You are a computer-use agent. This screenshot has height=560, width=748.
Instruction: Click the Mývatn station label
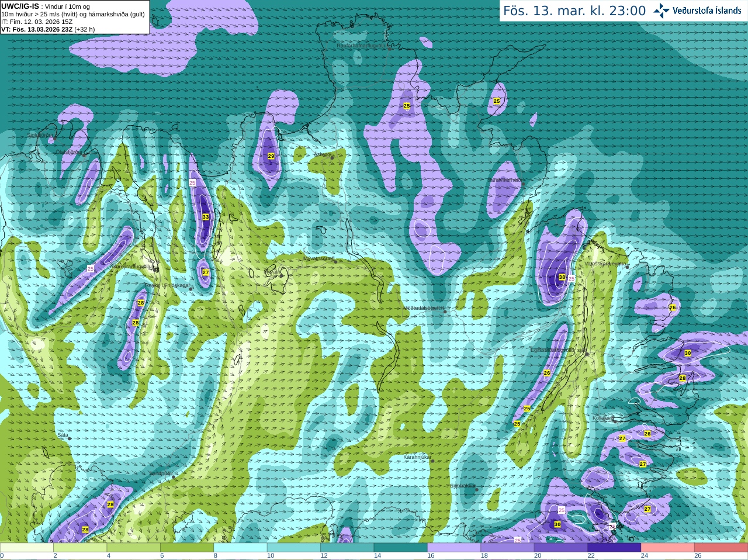coord(272,272)
